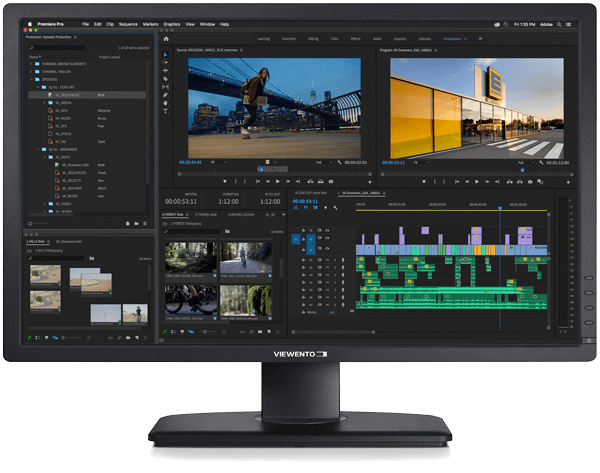Open the Markers menu
600x473 pixels.
point(150,24)
